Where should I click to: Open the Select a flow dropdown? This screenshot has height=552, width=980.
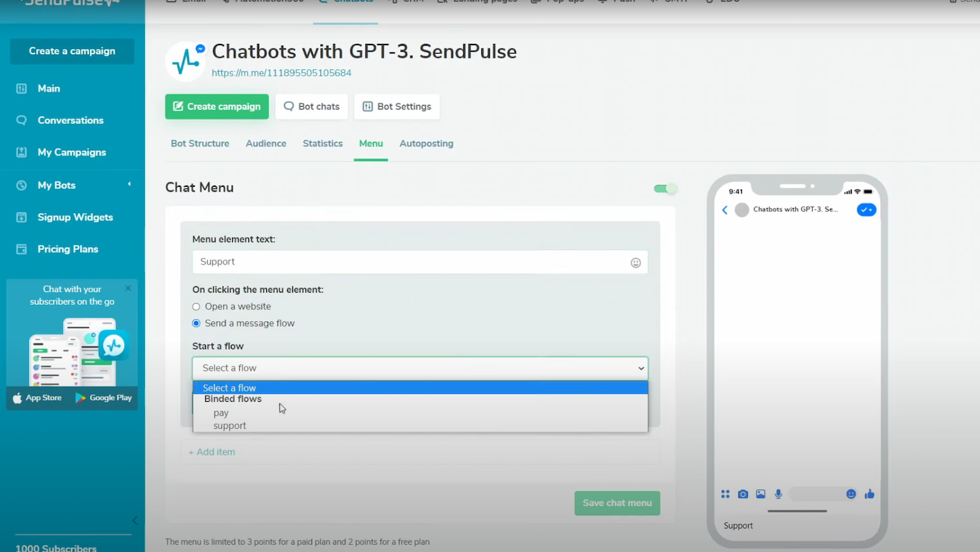tap(420, 368)
